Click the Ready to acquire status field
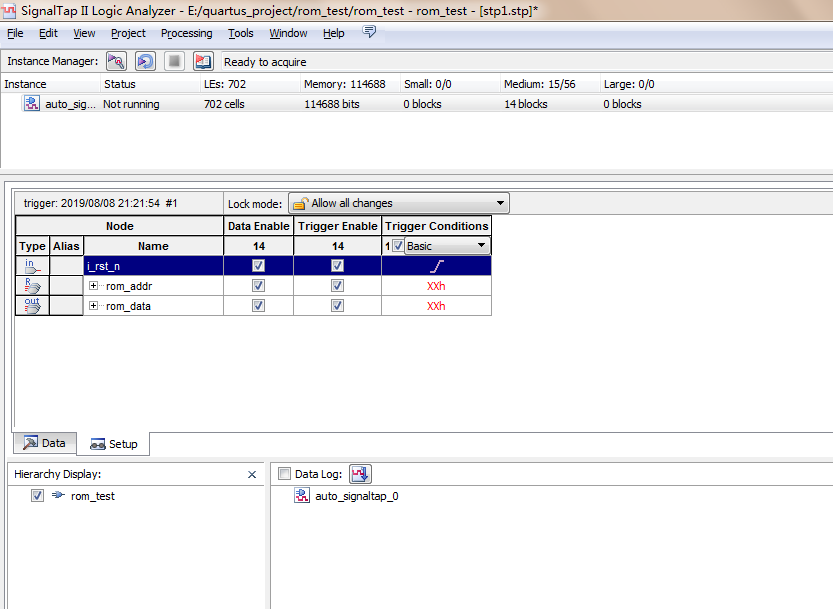833x609 pixels. pyautogui.click(x=526, y=62)
